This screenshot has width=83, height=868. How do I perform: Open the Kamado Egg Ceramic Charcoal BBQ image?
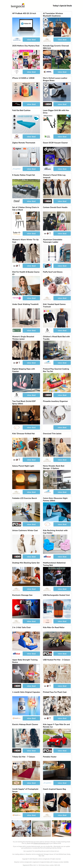point(57,60)
